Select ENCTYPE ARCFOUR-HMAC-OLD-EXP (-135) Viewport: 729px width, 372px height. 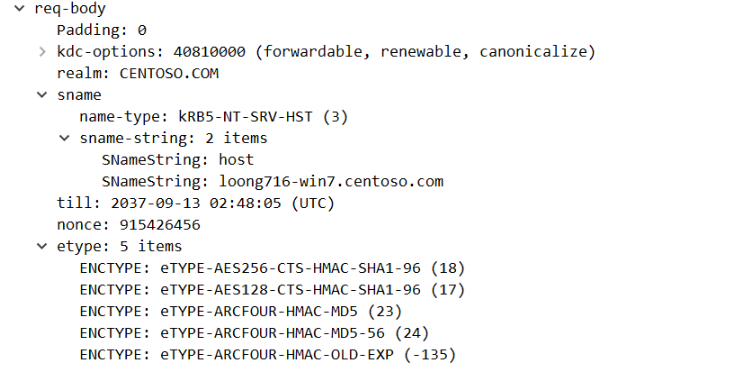(268, 355)
